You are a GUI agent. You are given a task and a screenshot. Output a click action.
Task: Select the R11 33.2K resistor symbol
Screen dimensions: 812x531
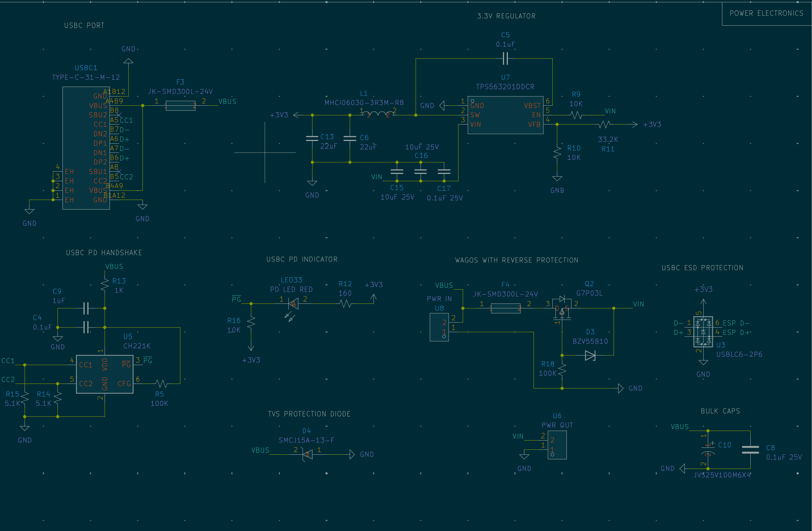605,125
